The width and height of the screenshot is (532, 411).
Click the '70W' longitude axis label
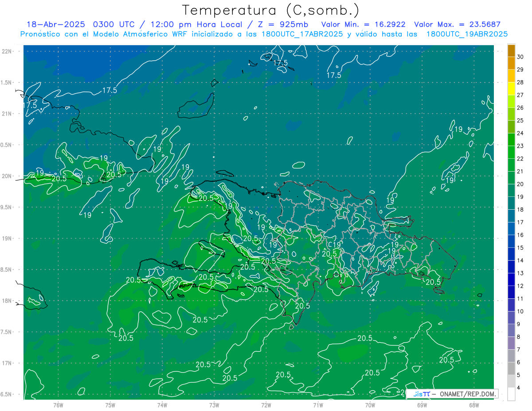click(370, 405)
